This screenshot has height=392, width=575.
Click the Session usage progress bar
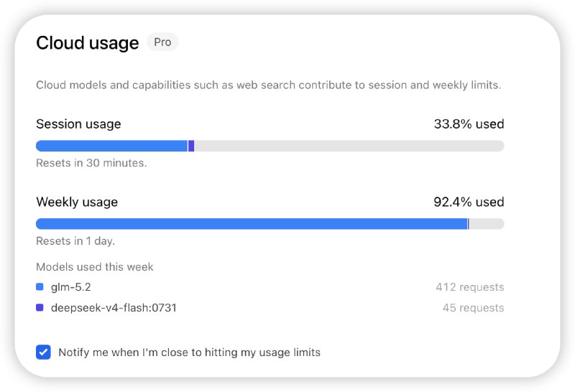click(x=270, y=146)
